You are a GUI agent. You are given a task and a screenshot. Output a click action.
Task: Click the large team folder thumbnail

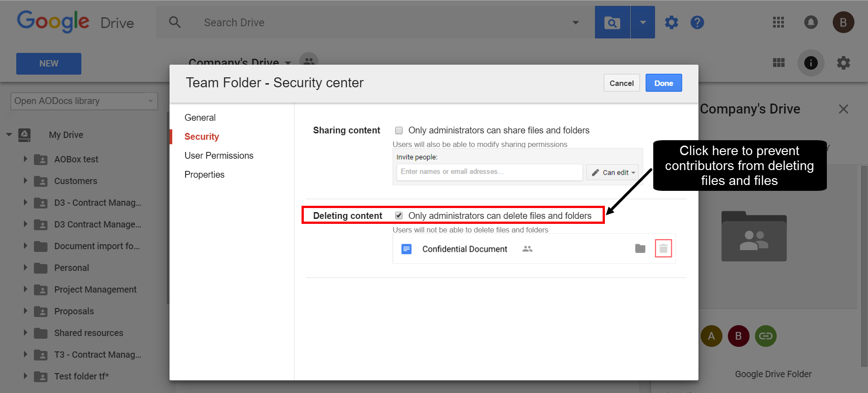point(754,236)
